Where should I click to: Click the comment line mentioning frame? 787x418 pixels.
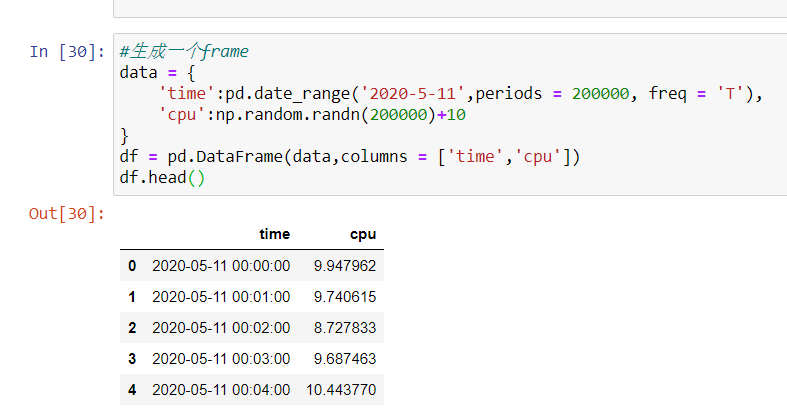(x=184, y=52)
